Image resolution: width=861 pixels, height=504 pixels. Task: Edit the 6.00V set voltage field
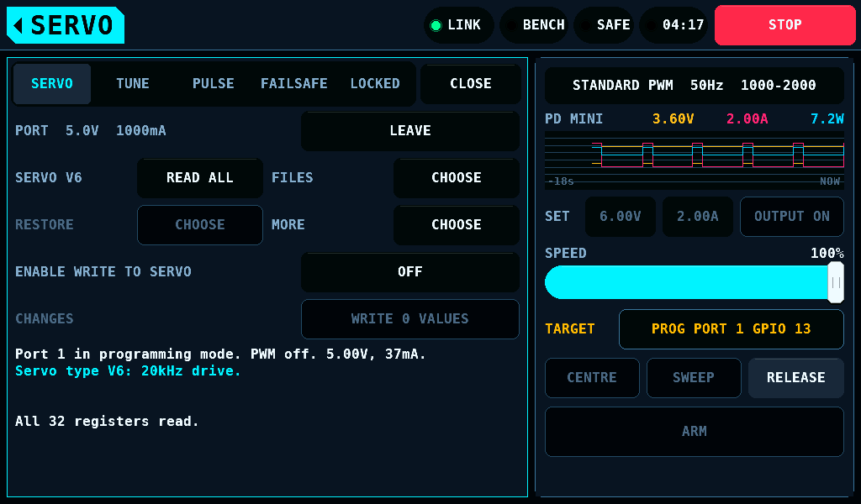pyautogui.click(x=621, y=217)
